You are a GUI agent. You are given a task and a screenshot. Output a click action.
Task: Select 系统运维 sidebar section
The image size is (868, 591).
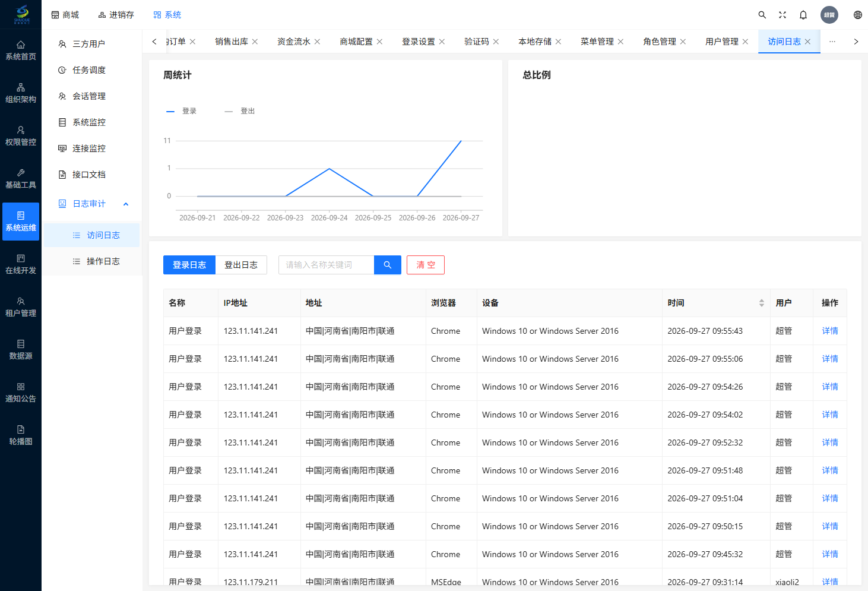click(21, 222)
